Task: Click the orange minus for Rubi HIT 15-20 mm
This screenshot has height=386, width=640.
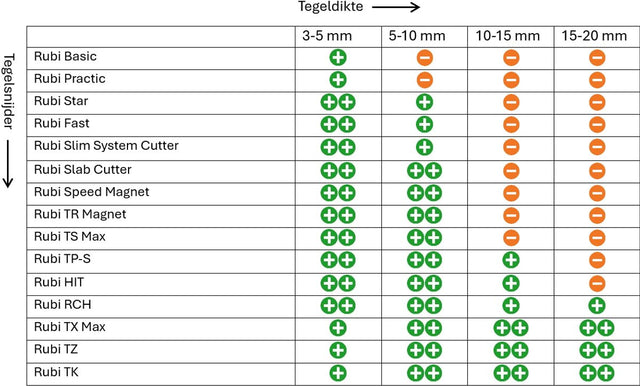Action: pyautogui.click(x=597, y=283)
